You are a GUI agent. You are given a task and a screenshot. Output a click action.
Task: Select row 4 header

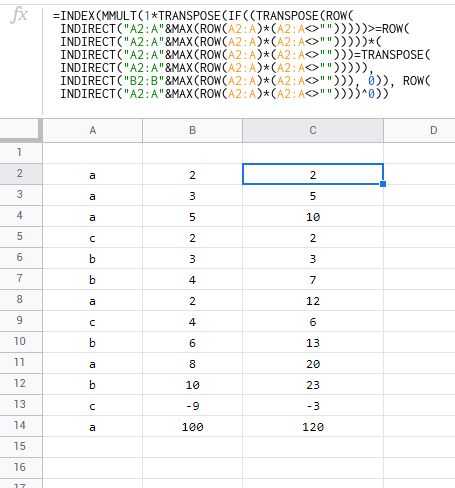click(21, 216)
